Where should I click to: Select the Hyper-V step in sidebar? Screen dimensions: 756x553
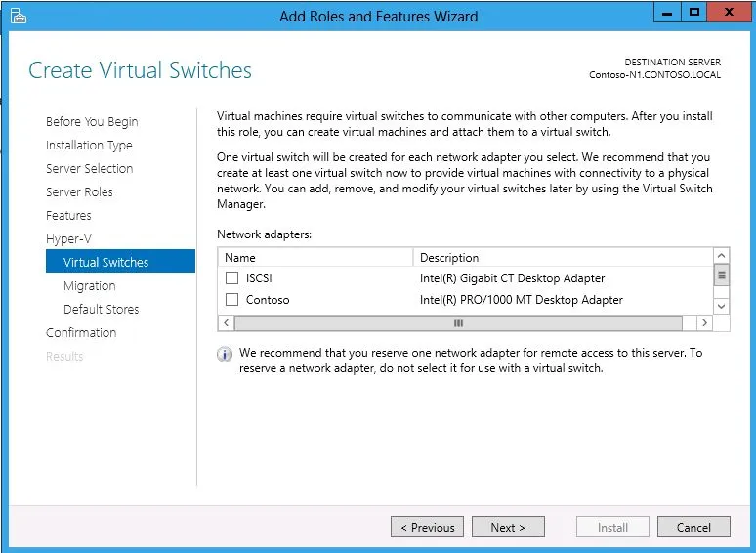(x=68, y=239)
